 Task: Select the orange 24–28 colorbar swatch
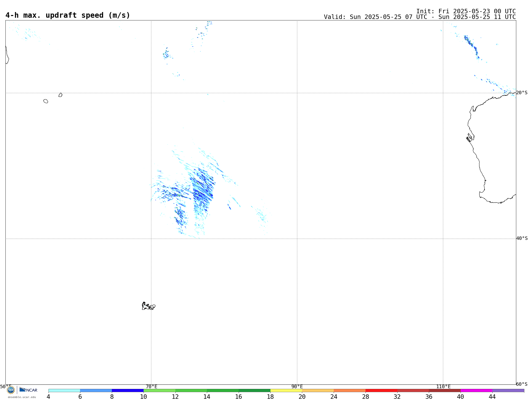[350, 390]
